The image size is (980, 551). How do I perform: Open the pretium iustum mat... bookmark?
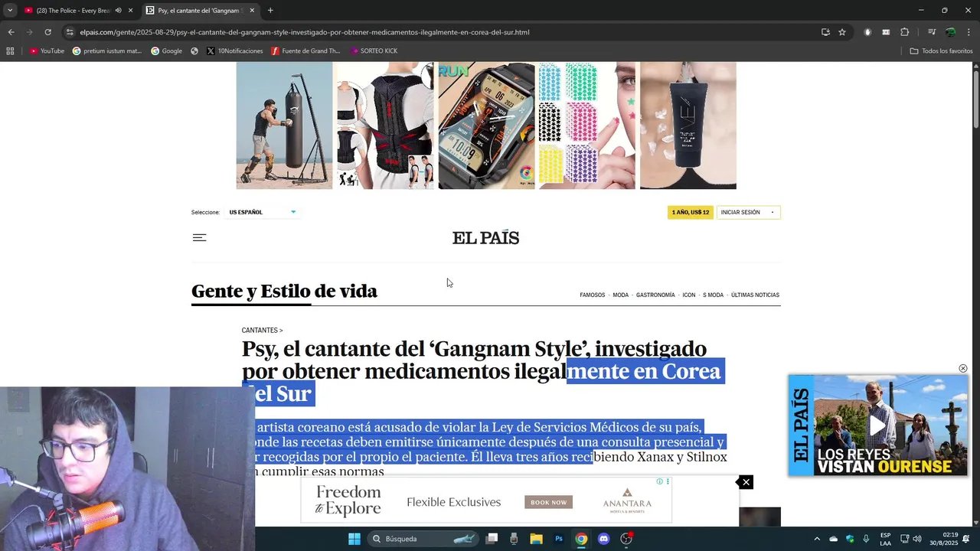click(x=106, y=51)
